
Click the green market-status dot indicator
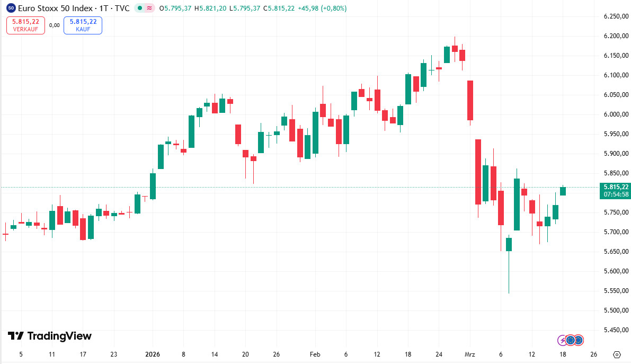pyautogui.click(x=139, y=8)
